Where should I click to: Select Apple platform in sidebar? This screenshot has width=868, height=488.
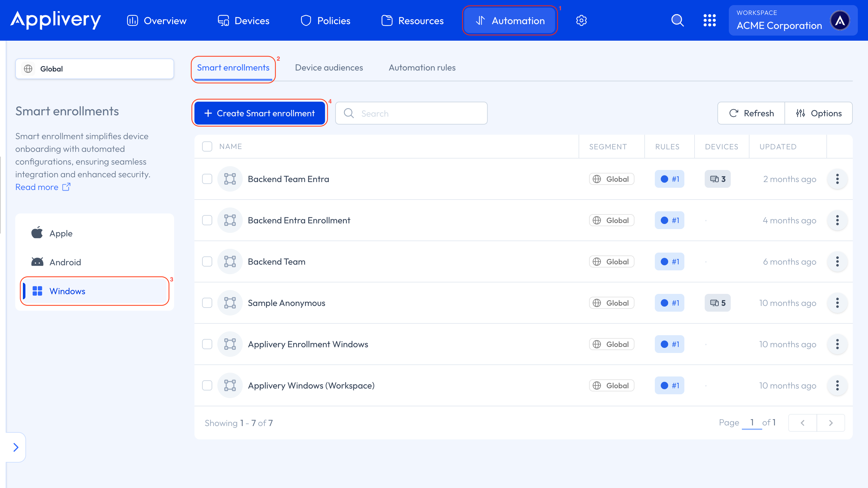pyautogui.click(x=61, y=233)
